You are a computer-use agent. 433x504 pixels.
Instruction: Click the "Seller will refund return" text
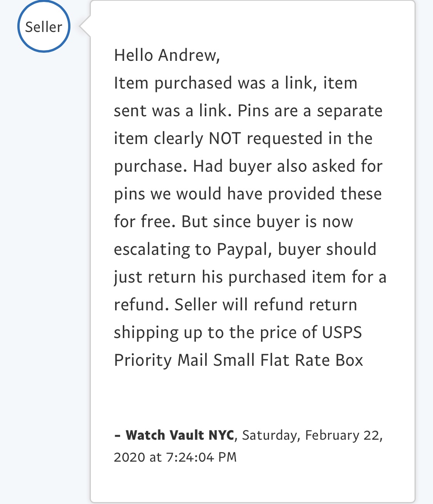[x=266, y=305]
